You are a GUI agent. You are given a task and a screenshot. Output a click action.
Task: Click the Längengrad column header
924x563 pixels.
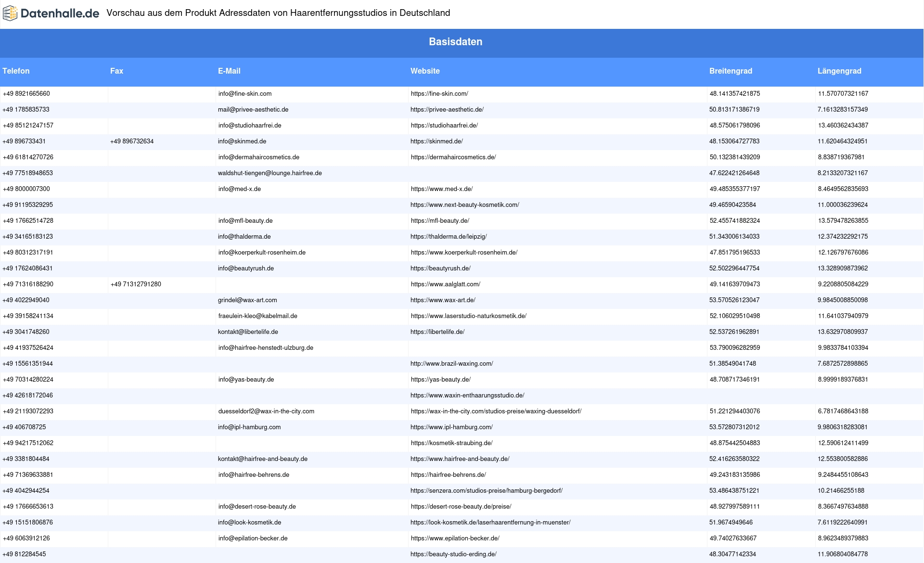point(839,71)
